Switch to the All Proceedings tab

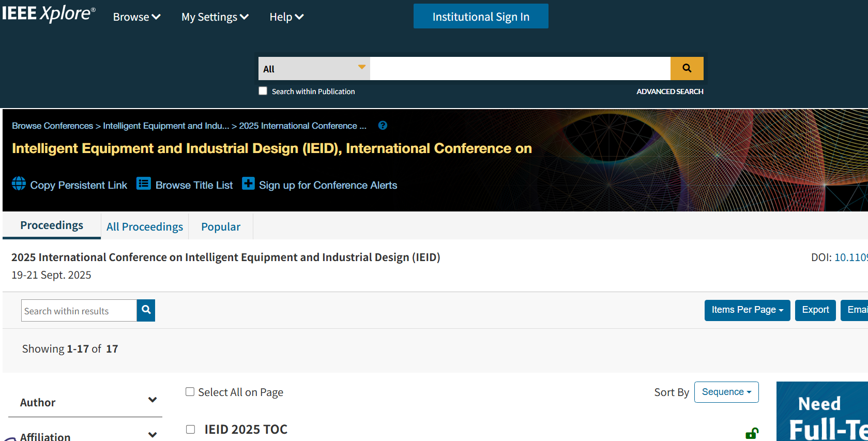(145, 226)
